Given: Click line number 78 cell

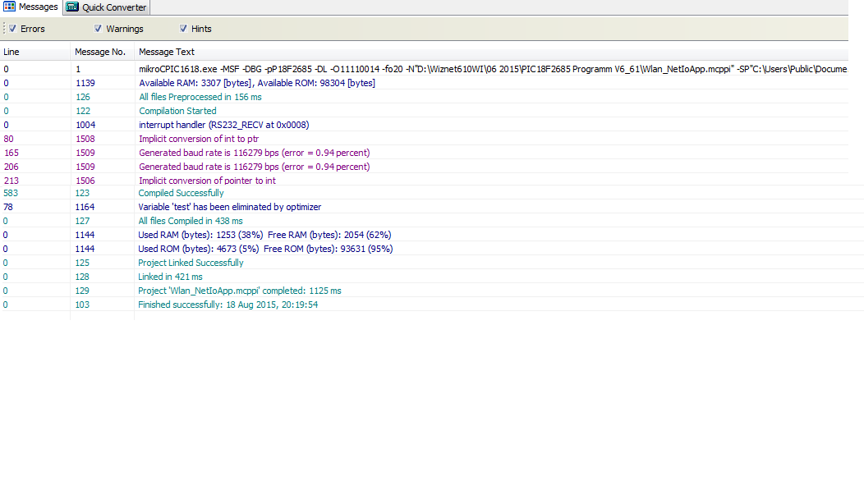Looking at the screenshot, I should pos(7,207).
